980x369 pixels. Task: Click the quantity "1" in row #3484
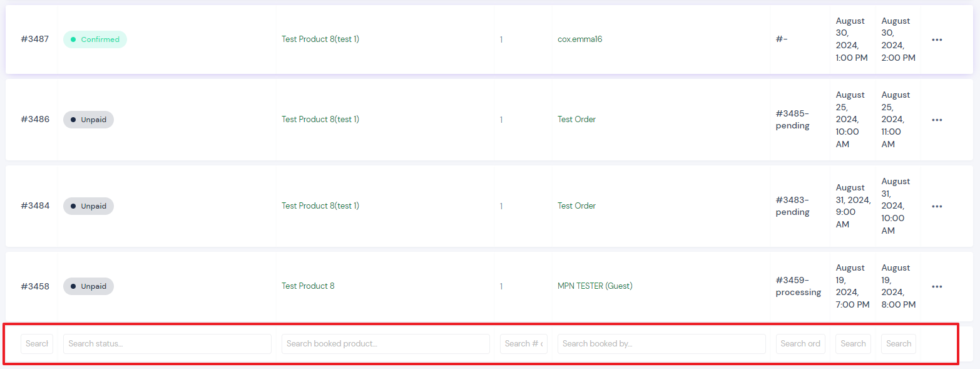pyautogui.click(x=501, y=206)
